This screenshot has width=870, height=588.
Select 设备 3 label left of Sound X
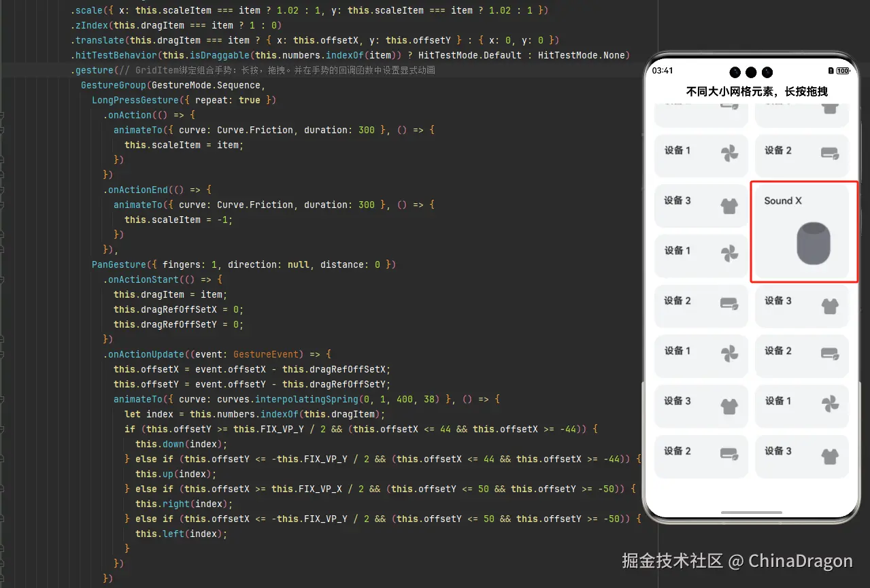pos(677,200)
